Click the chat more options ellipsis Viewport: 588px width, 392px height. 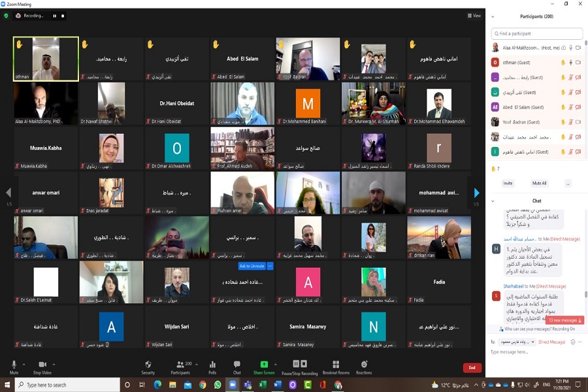coord(580,342)
